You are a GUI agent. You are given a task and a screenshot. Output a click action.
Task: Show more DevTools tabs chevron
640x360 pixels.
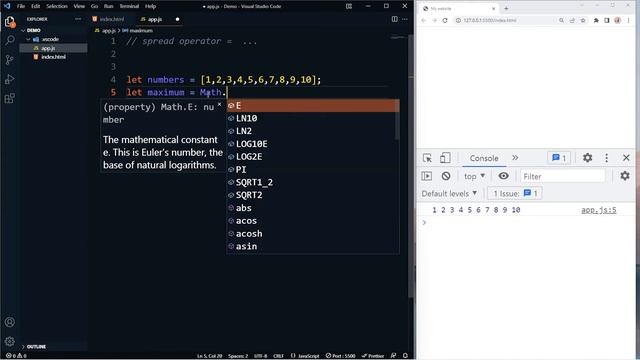(515, 158)
